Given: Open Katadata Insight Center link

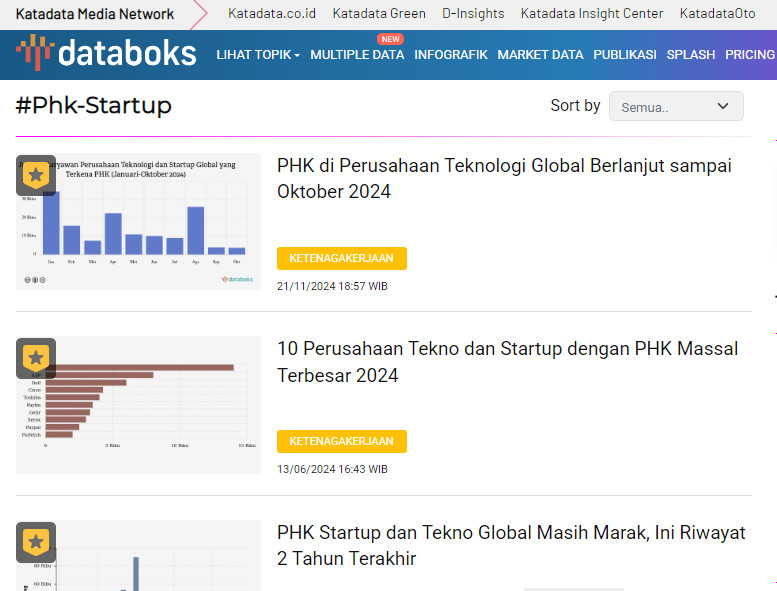Looking at the screenshot, I should point(592,14).
